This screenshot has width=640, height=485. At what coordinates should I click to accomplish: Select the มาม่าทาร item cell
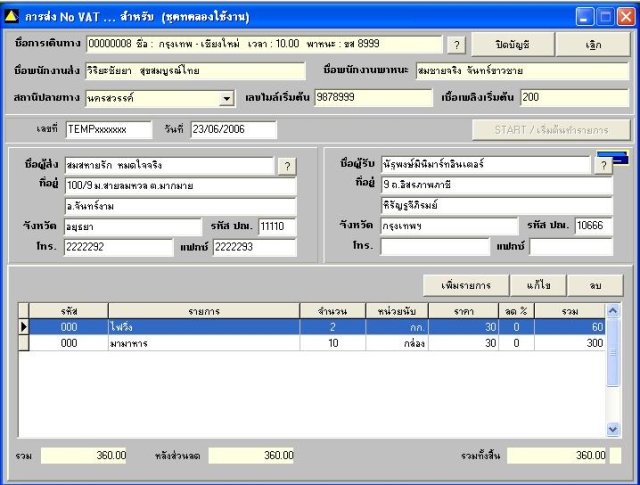pyautogui.click(x=204, y=343)
